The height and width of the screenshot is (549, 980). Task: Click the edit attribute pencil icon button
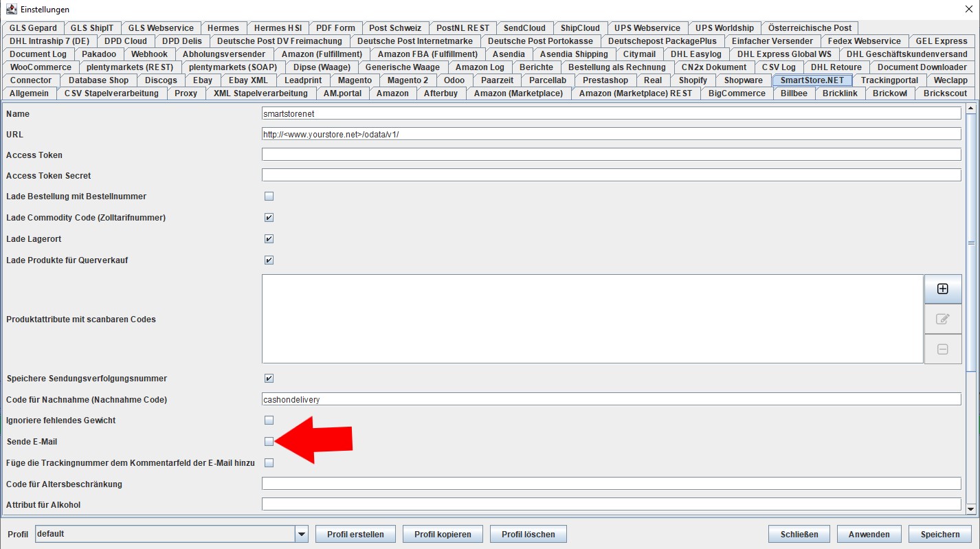pyautogui.click(x=943, y=319)
